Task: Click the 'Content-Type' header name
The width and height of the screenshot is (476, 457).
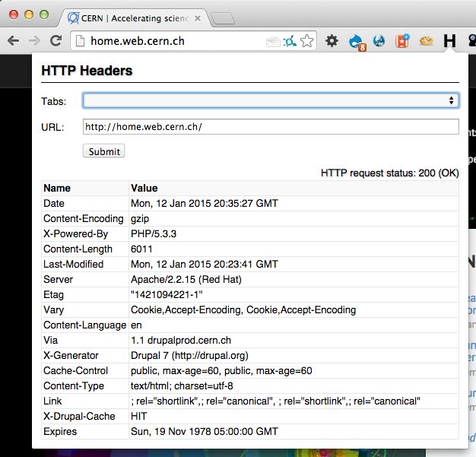Action: 74,386
